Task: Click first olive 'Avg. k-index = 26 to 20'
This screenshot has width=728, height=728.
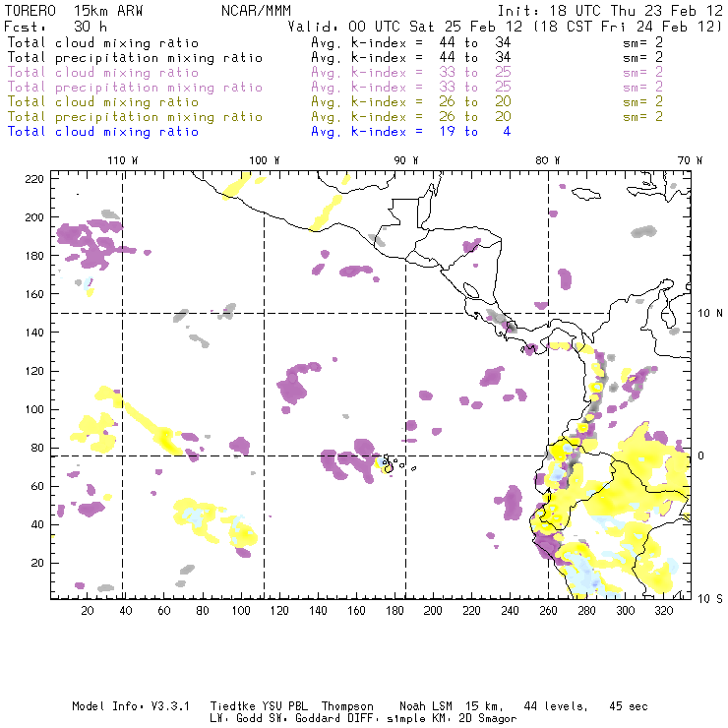Action: coord(411,102)
